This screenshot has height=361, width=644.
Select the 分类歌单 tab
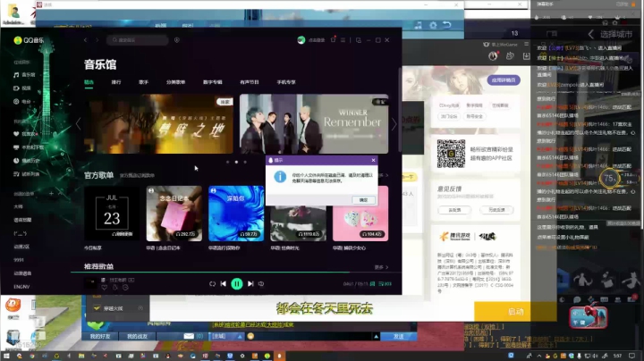coord(175,82)
